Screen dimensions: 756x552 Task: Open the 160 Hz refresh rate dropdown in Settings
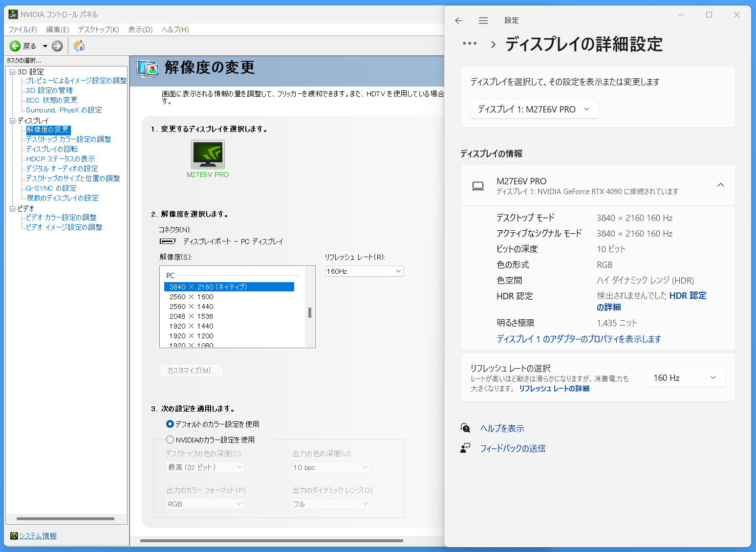[686, 378]
